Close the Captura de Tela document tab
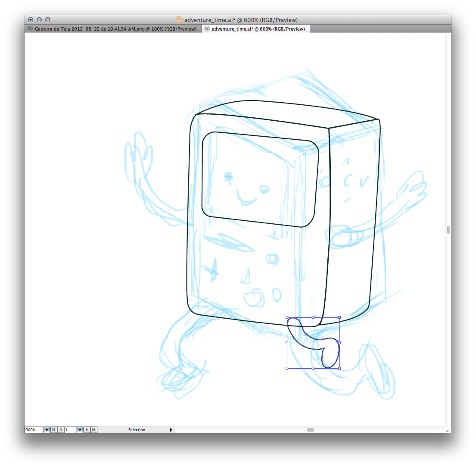The height and width of the screenshot is (467, 476). pos(30,29)
